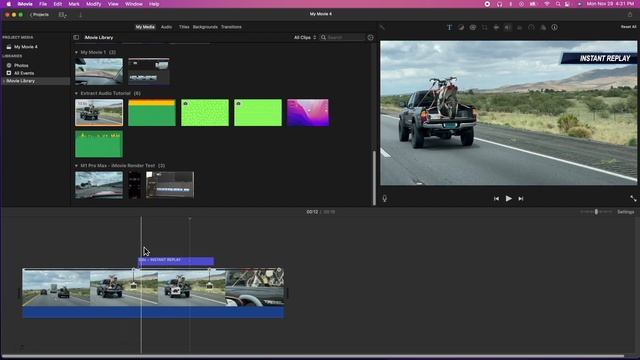Select My Movie 4 project media
The image size is (640, 360).
25,47
